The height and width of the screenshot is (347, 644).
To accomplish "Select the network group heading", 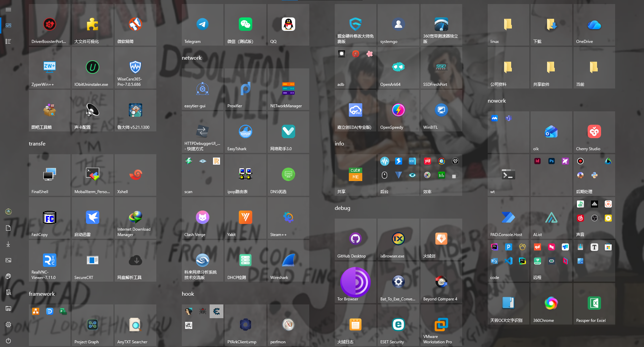I will click(192, 58).
